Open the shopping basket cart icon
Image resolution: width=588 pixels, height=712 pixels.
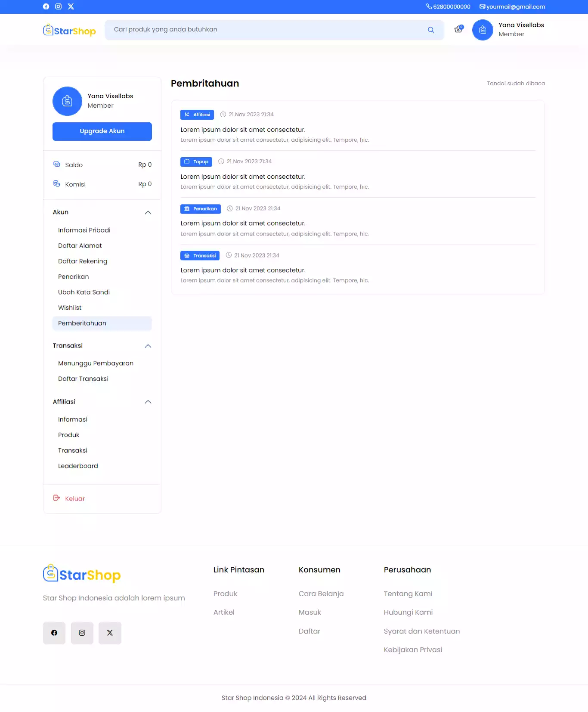pos(458,29)
